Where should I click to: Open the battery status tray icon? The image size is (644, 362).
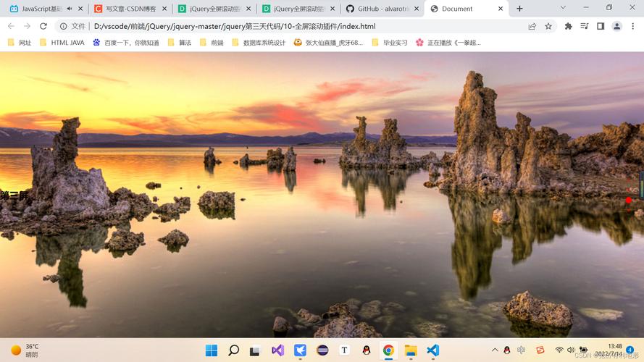click(583, 350)
